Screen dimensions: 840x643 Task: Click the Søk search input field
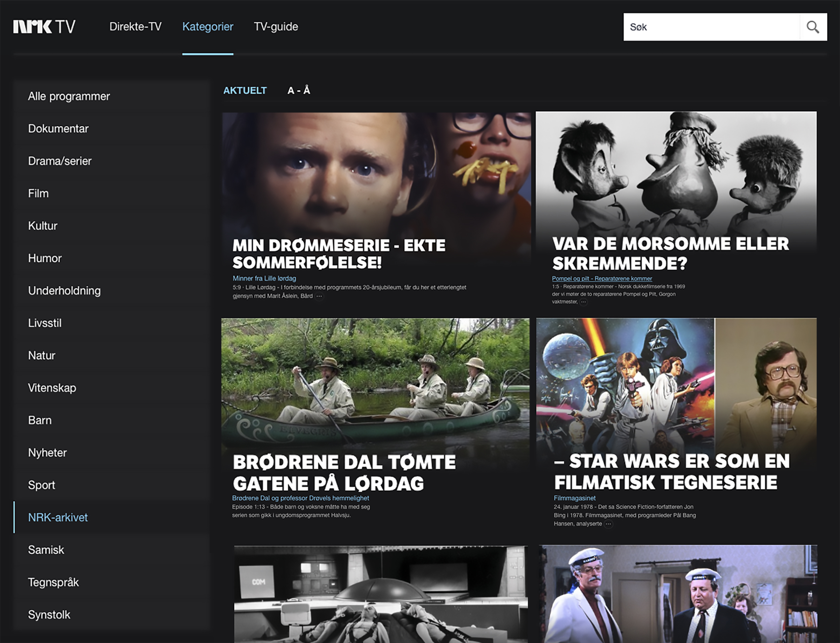tap(711, 27)
